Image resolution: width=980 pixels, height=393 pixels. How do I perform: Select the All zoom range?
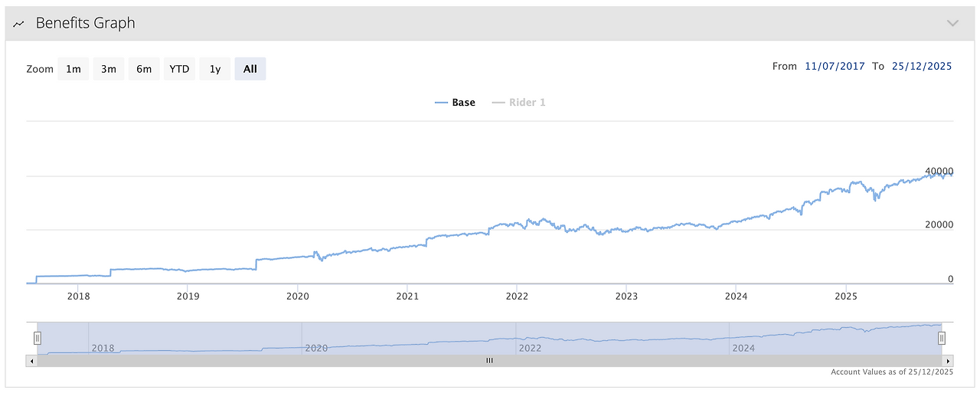tap(250, 69)
